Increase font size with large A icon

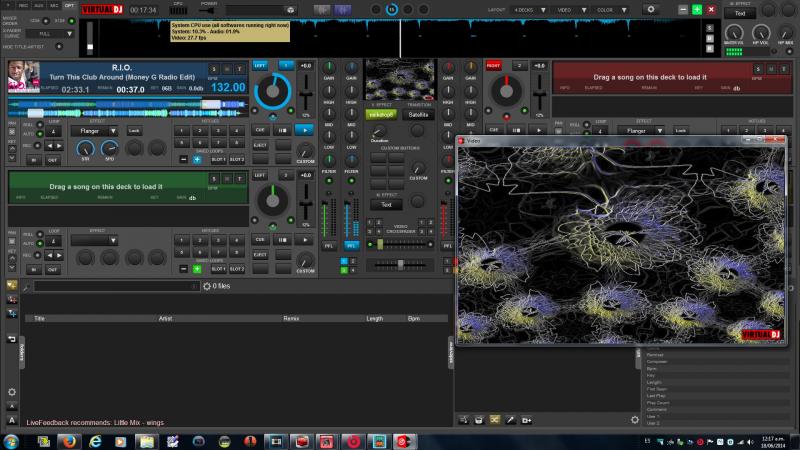(x=12, y=420)
